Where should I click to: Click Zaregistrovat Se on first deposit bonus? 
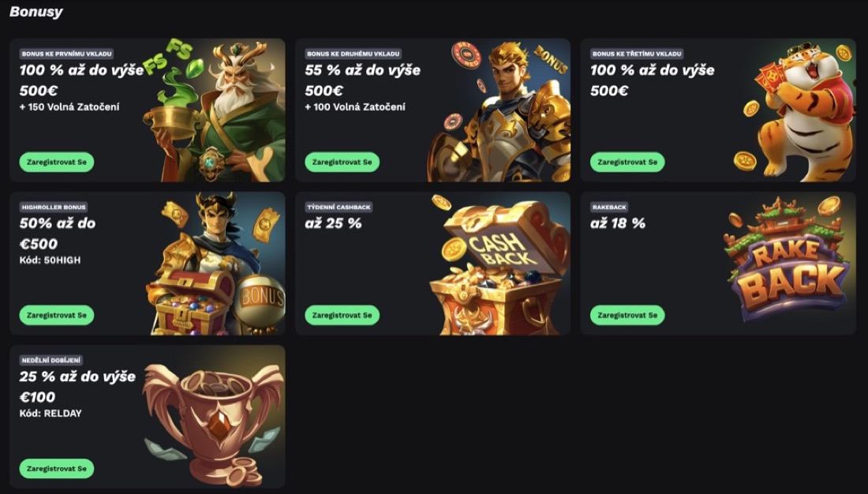57,163
